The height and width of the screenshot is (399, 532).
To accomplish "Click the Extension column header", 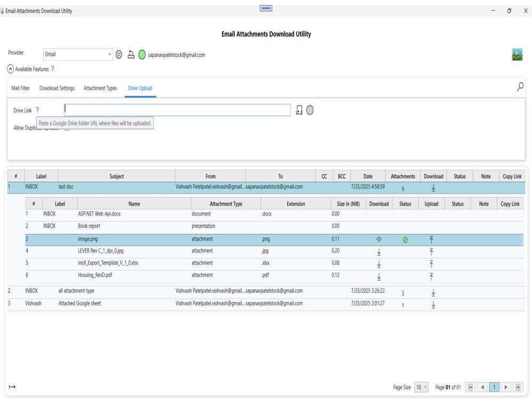I will (296, 204).
